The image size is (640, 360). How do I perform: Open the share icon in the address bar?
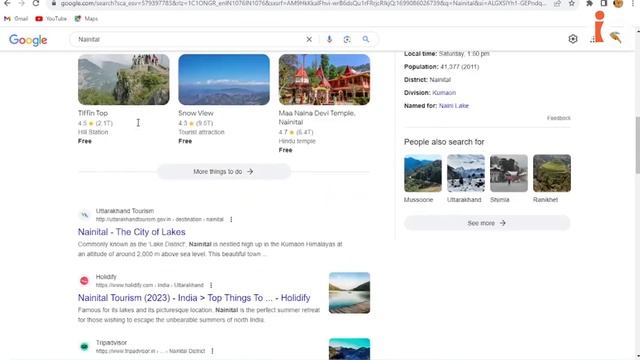557,3
